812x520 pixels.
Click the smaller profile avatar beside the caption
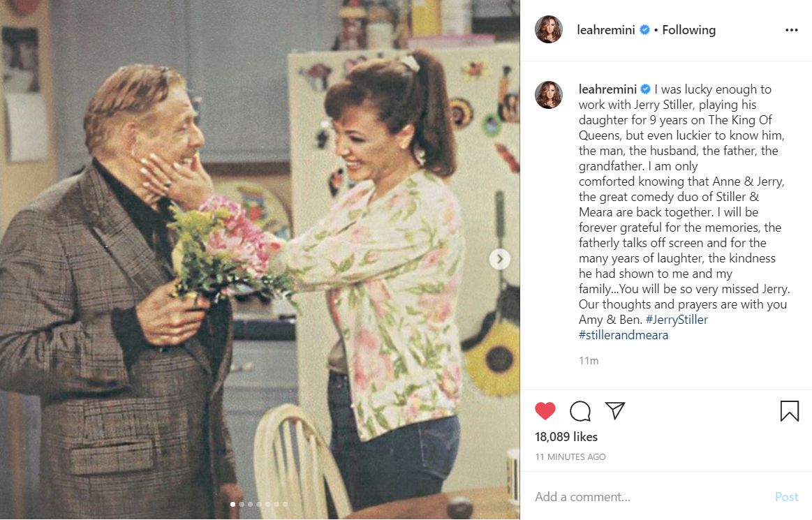pos(549,95)
